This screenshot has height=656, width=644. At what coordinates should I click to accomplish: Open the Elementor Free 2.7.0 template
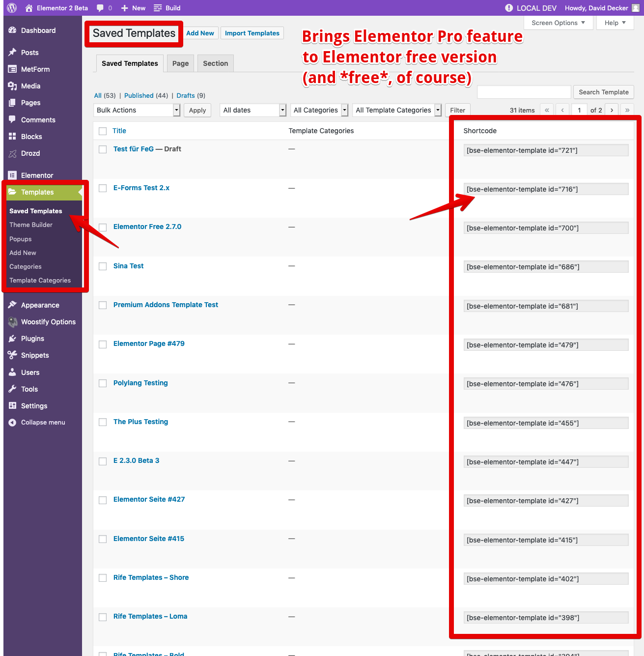(x=147, y=227)
